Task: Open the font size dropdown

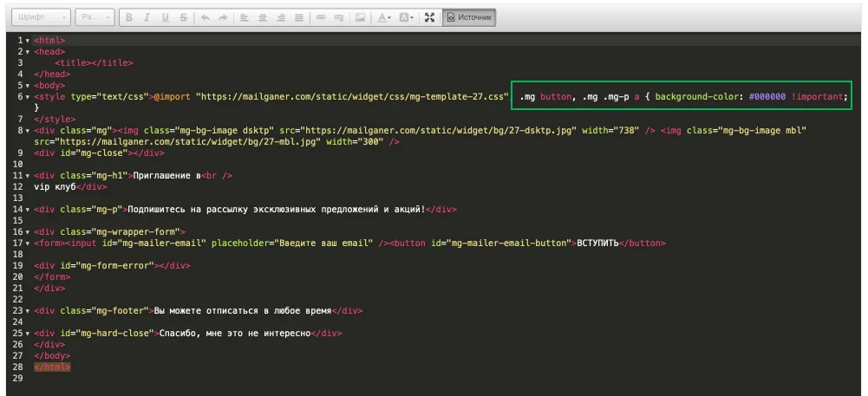Action: [95, 17]
